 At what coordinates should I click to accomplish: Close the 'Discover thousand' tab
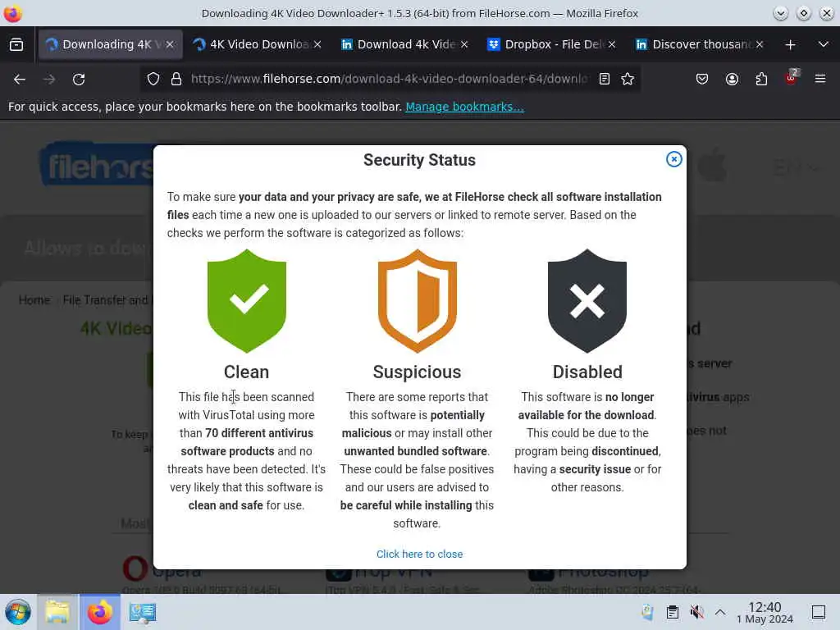760,44
